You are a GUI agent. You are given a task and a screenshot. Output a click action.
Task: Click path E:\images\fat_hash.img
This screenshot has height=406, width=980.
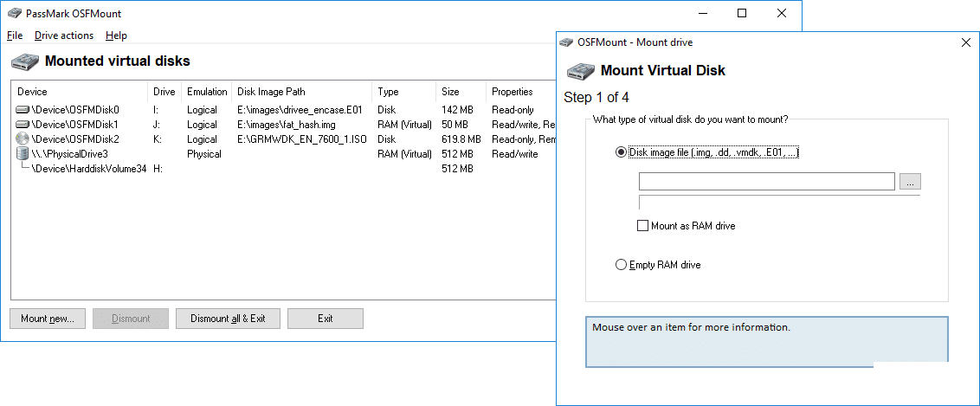287,125
